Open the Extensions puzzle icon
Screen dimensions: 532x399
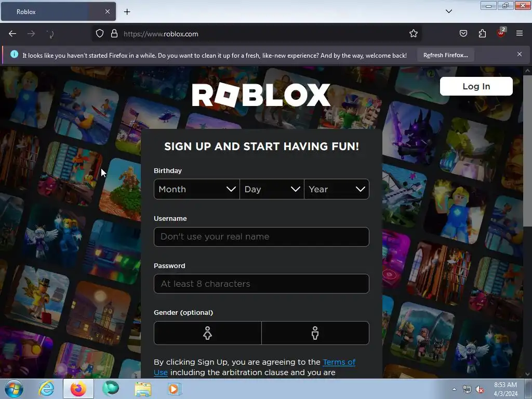pyautogui.click(x=482, y=34)
